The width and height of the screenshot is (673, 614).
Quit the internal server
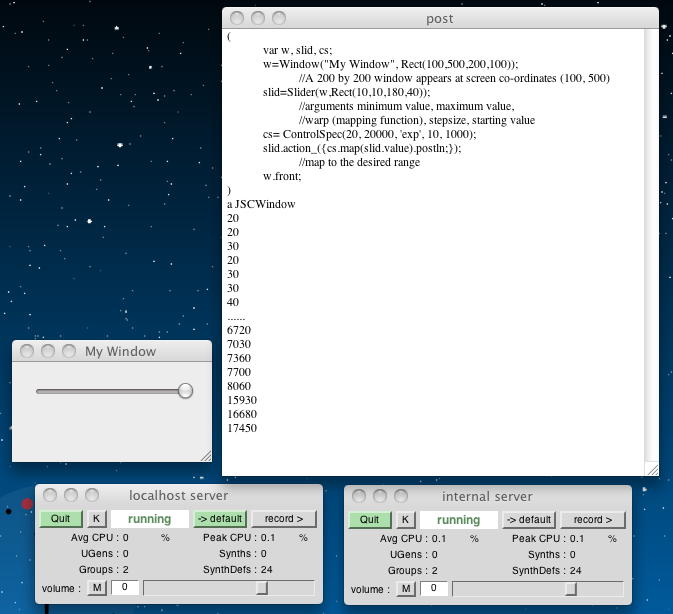[370, 519]
